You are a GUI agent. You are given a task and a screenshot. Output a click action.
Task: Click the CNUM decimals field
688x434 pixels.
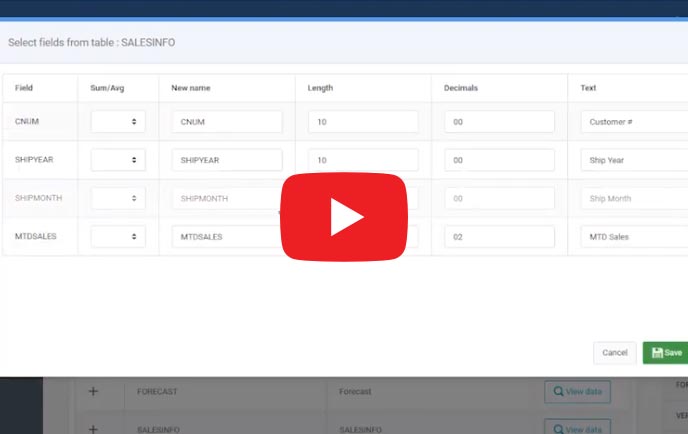click(499, 122)
